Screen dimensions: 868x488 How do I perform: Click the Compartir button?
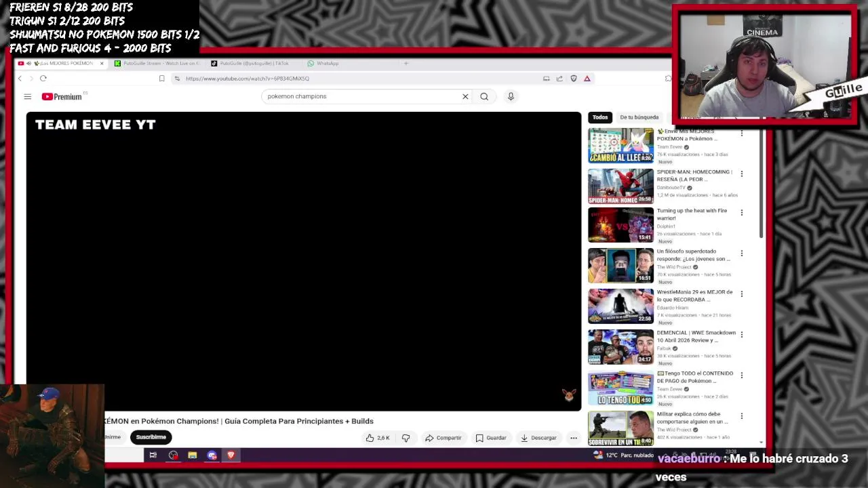[443, 438]
